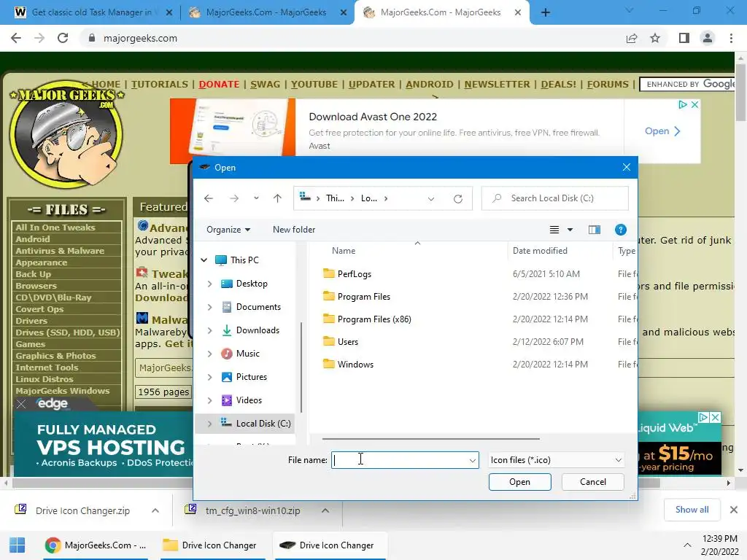Go up one folder level
The height and width of the screenshot is (560, 747).
(277, 198)
